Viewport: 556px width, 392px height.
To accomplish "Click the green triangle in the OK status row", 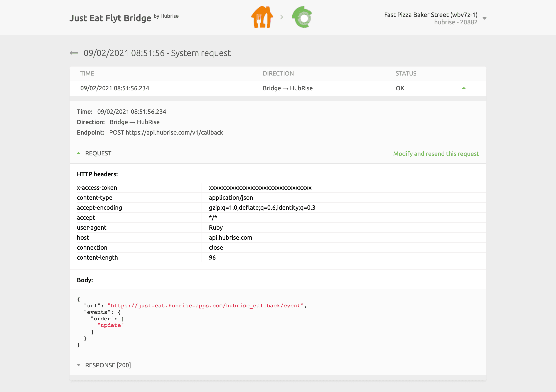I will click(x=464, y=88).
